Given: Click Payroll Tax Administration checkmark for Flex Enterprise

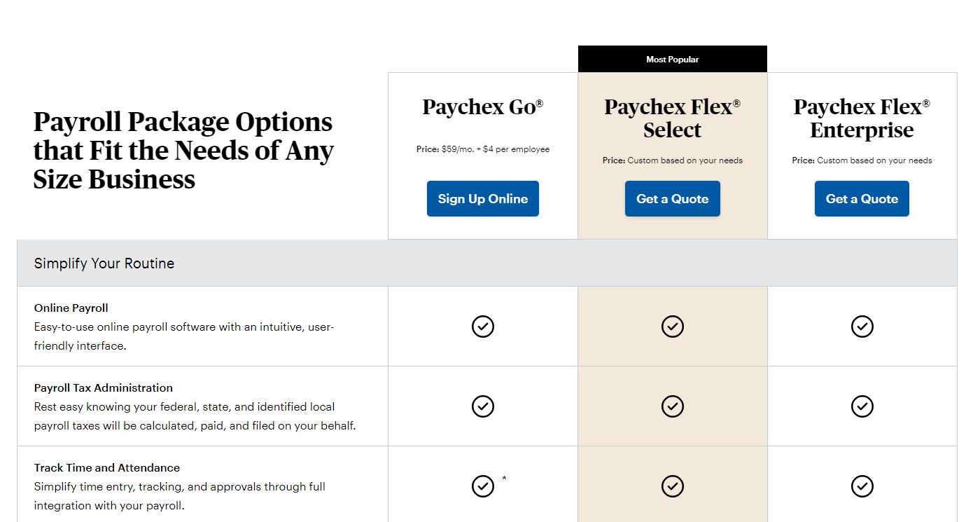Looking at the screenshot, I should pos(862,406).
